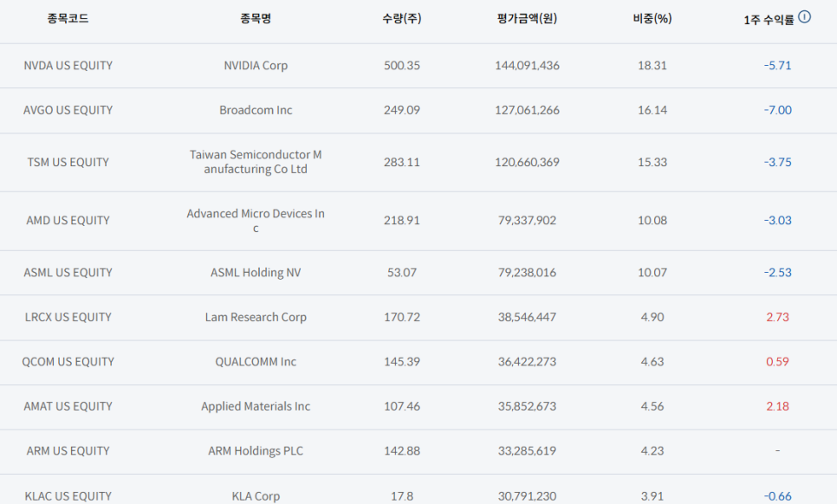Select the KLAC US EQUITY ticker code
The image size is (837, 504).
pyautogui.click(x=68, y=496)
